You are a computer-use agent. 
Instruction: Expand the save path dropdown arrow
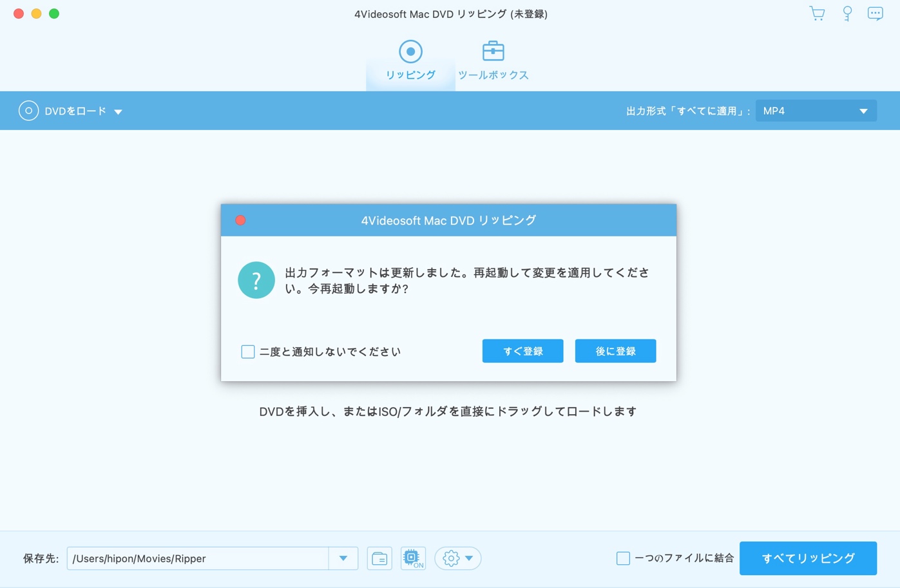tap(343, 558)
